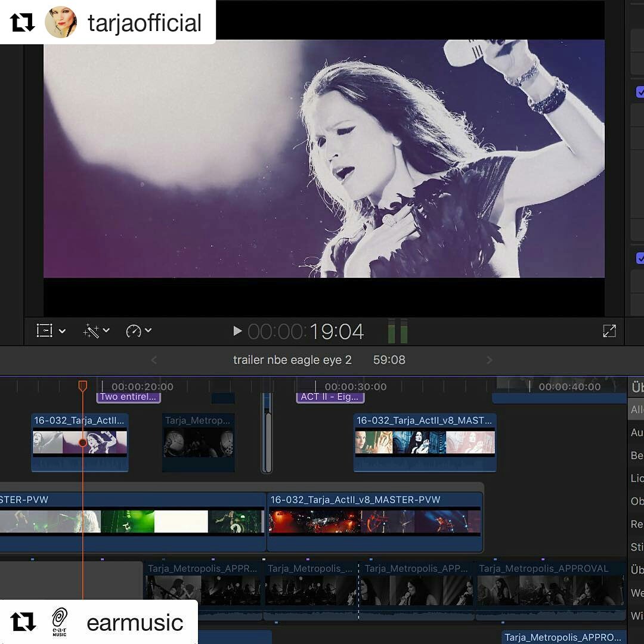This screenshot has width=644, height=644.
Task: Toggle full screen viewer arrows icon
Action: point(609,331)
